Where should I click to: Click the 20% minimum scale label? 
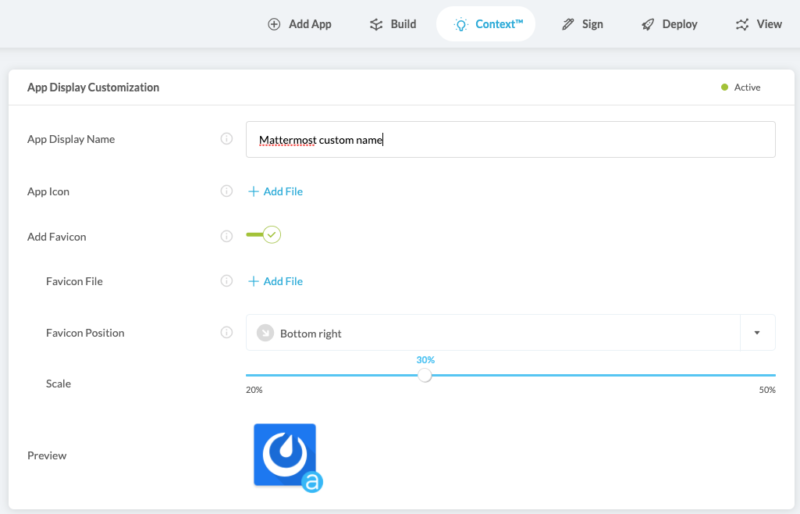coord(254,390)
